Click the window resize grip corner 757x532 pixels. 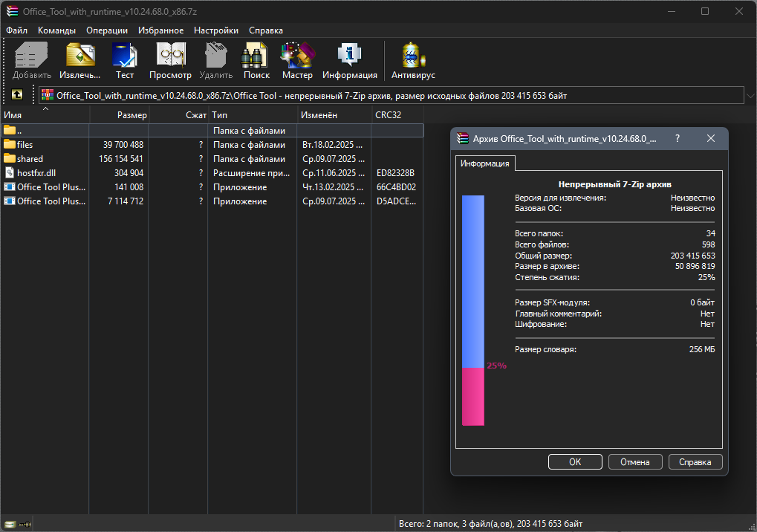(751, 526)
